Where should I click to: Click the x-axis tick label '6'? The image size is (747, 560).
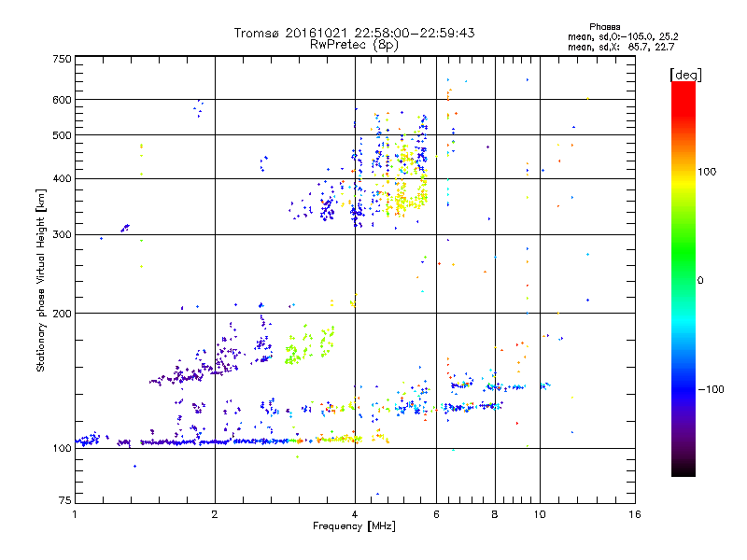(436, 514)
